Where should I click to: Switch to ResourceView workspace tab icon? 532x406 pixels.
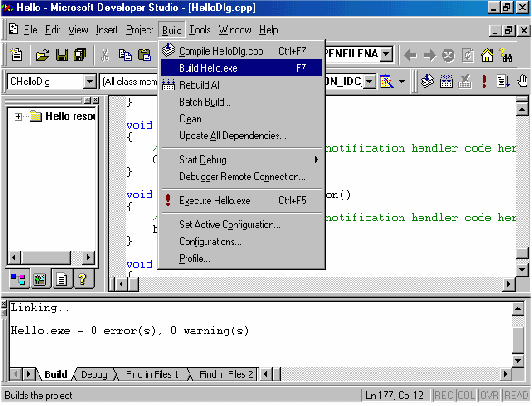click(40, 279)
